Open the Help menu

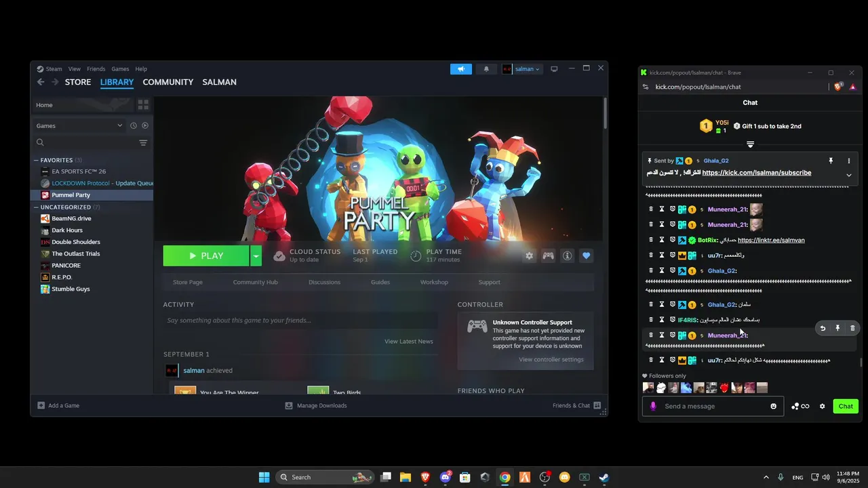[141, 69]
